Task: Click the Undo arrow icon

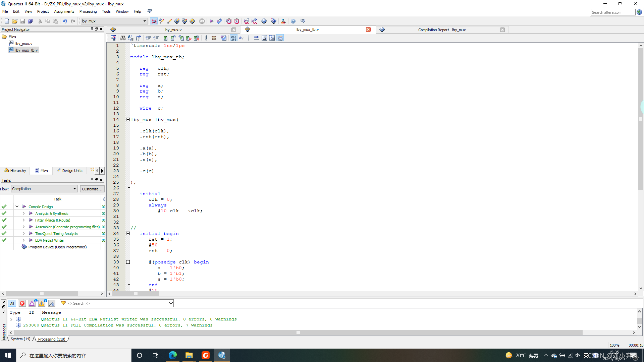Action: pyautogui.click(x=65, y=21)
